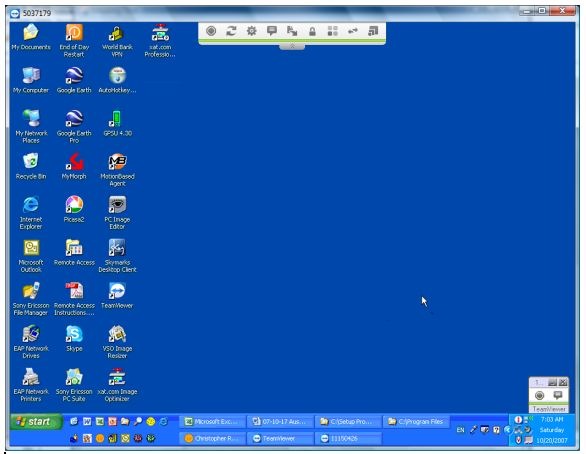Select the Google Earth Pro desktop icon
Screen dimensions: 586x454
(74, 126)
